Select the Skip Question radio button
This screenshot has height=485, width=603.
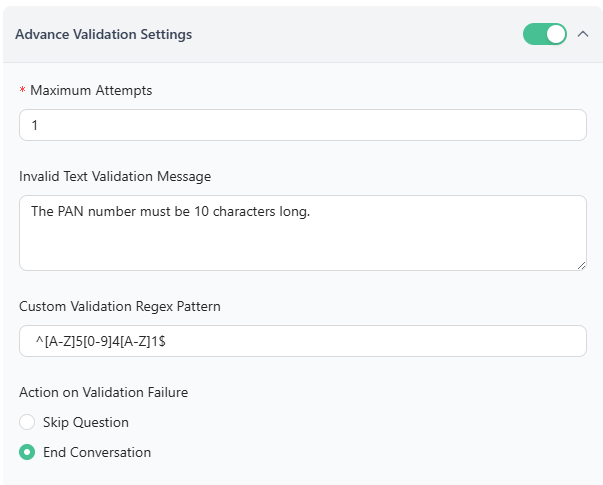[x=27, y=422]
